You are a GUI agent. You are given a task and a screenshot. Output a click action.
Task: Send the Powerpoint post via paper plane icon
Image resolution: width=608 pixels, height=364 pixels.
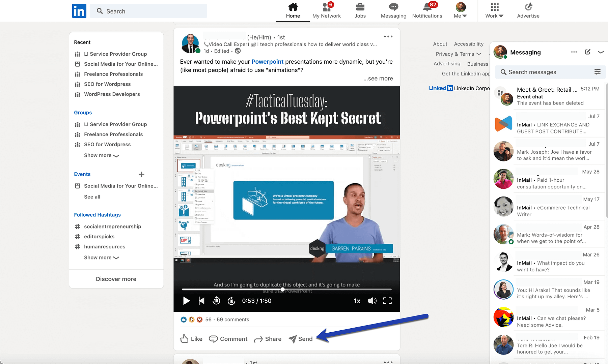[x=300, y=339]
